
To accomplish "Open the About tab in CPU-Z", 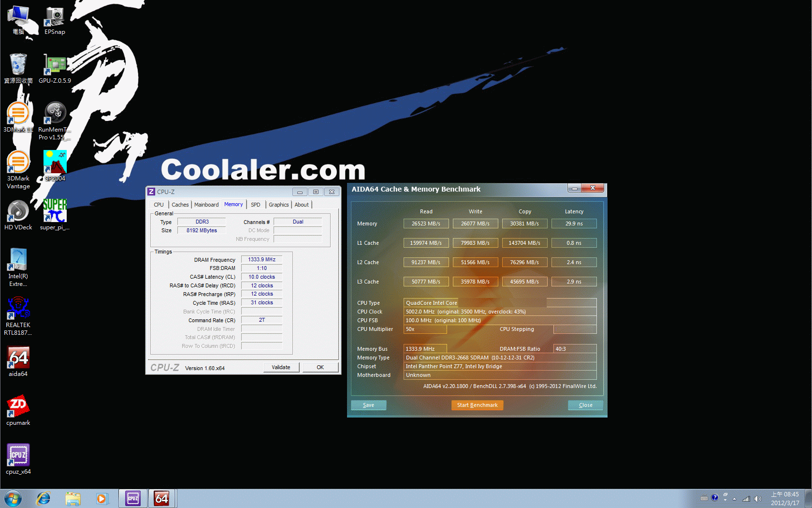I will [x=302, y=205].
